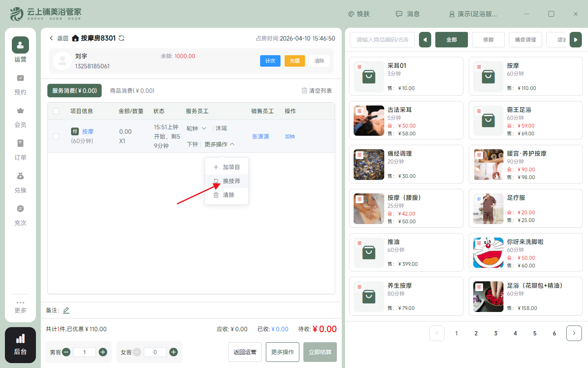Toggle the select-all checkbox in the table header
Viewport: 588px width, 368px height.
click(x=56, y=111)
